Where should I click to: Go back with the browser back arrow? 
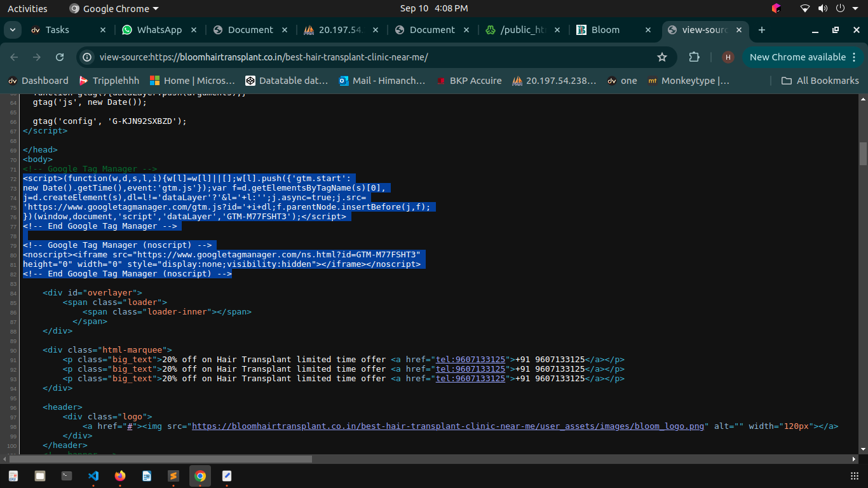[14, 57]
